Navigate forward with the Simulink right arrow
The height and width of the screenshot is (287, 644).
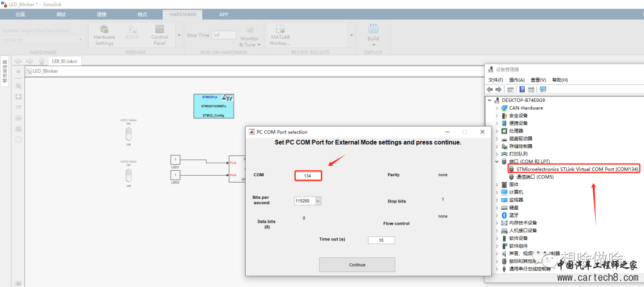(30, 61)
